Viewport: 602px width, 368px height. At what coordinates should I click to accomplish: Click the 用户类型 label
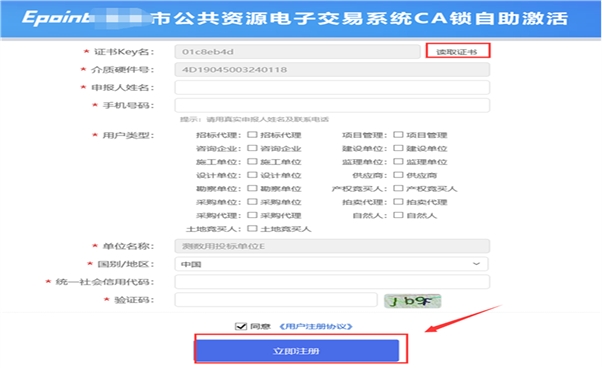pos(128,135)
